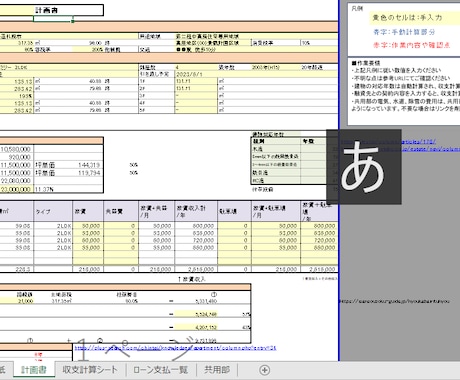Switch to the 計画書 sheet tab

pyautogui.click(x=34, y=370)
